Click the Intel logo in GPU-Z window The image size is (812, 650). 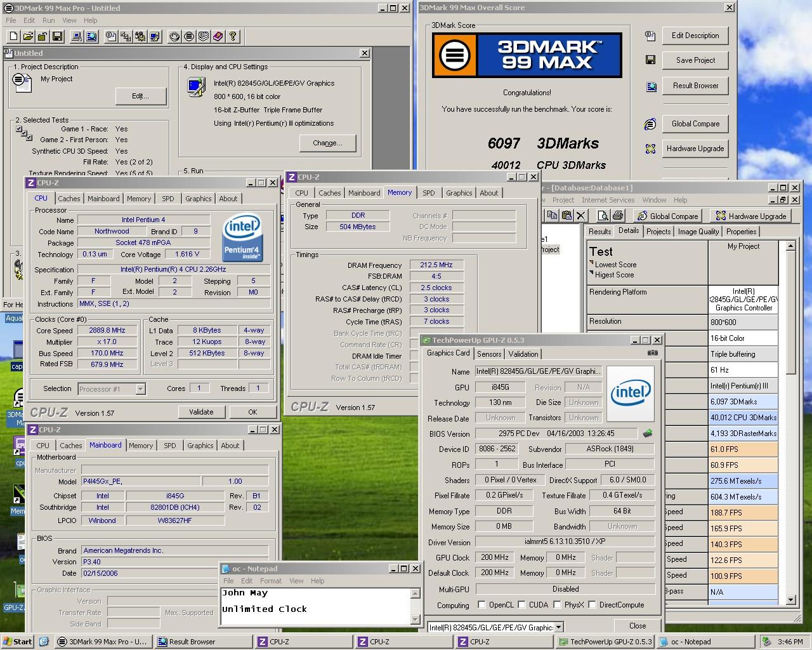631,394
